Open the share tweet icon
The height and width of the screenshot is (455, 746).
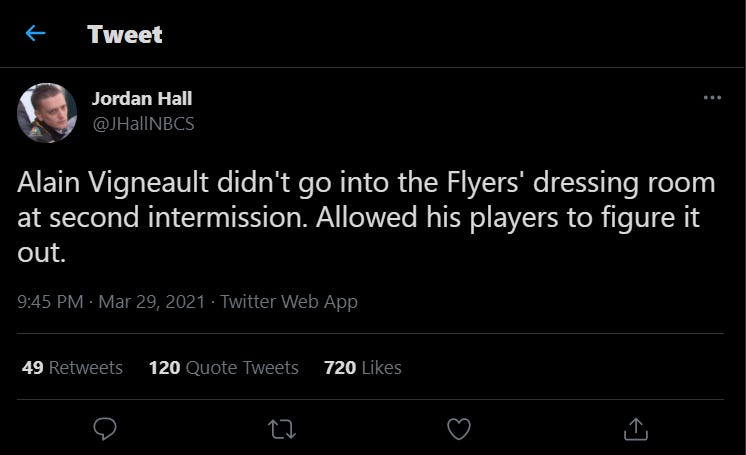(x=635, y=428)
